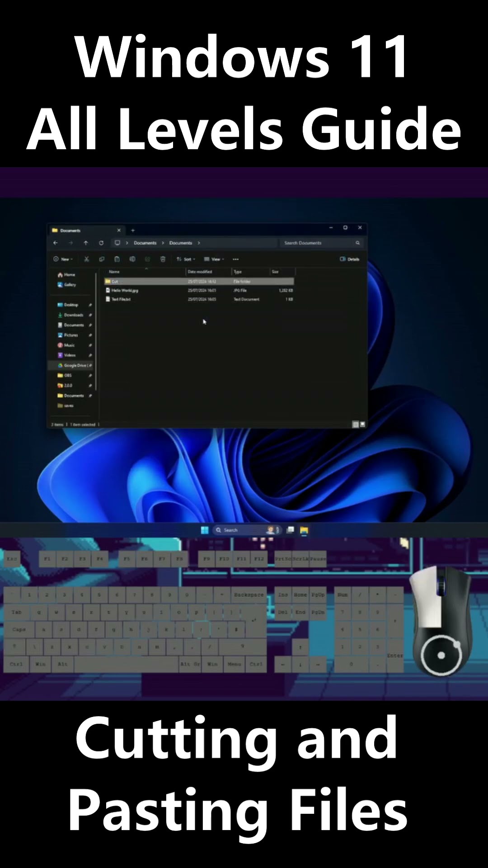Click the PC monitor icon in address bar
This screenshot has width=488, height=868.
(x=117, y=243)
